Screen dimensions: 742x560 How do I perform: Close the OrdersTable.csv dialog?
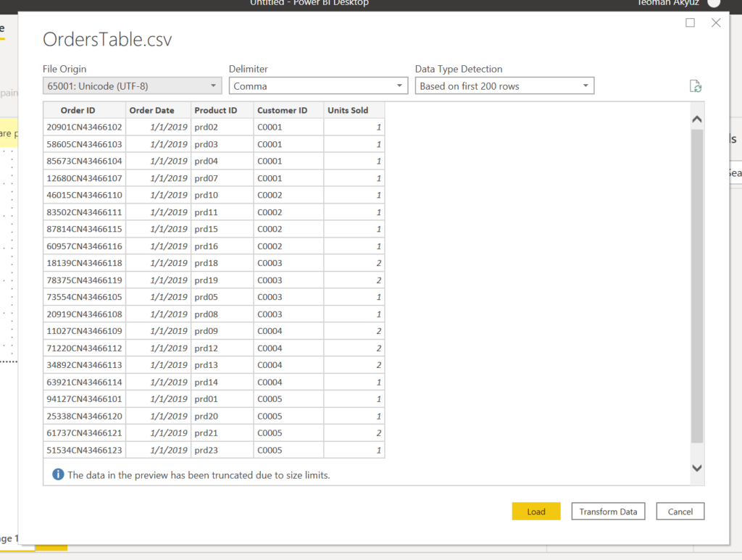pyautogui.click(x=716, y=22)
